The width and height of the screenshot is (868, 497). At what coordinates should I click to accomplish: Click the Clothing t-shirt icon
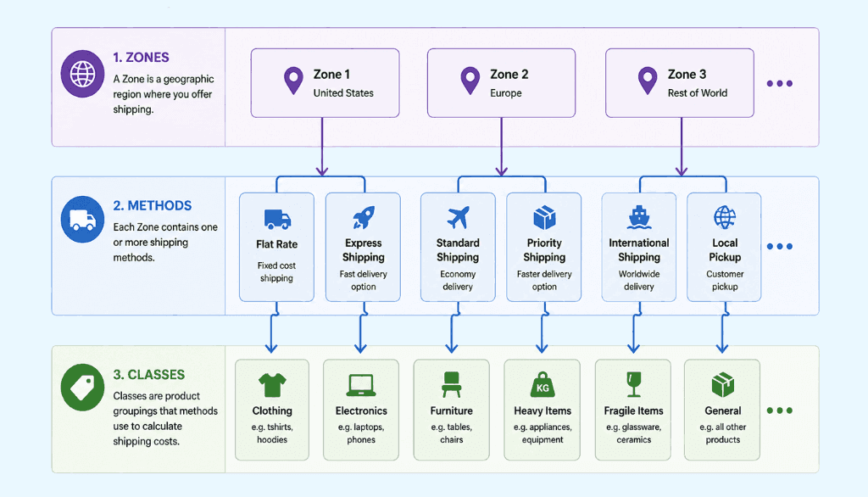pos(272,385)
